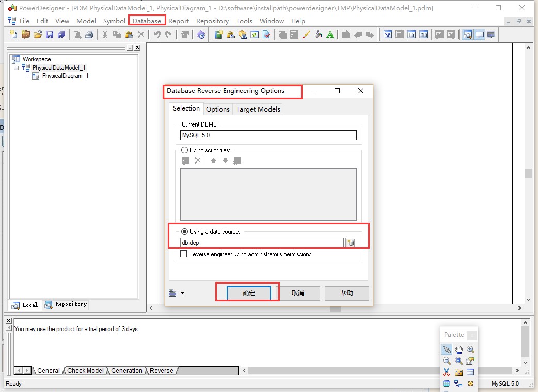Open the Help menu
The width and height of the screenshot is (538, 392).
pyautogui.click(x=298, y=21)
